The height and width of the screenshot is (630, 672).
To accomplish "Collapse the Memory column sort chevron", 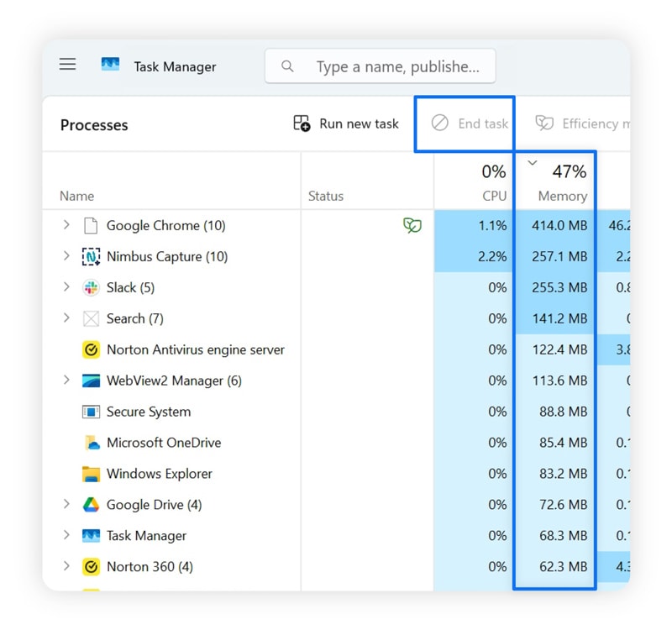I will pos(532,164).
